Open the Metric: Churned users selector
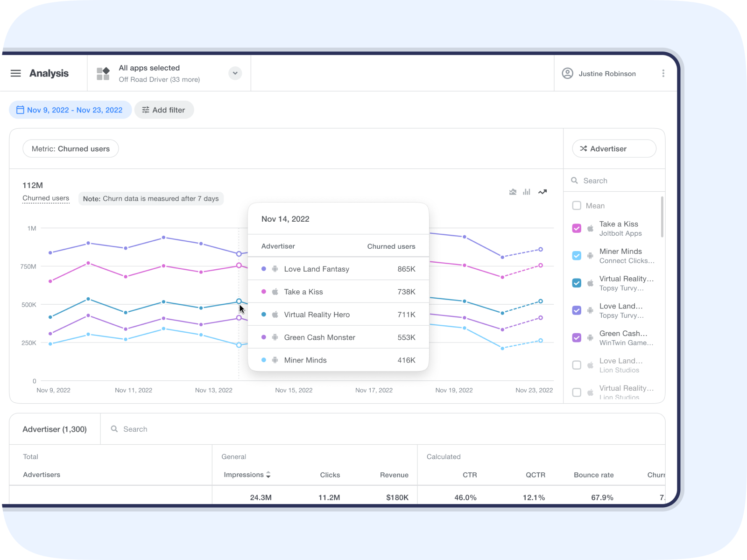 coord(70,149)
